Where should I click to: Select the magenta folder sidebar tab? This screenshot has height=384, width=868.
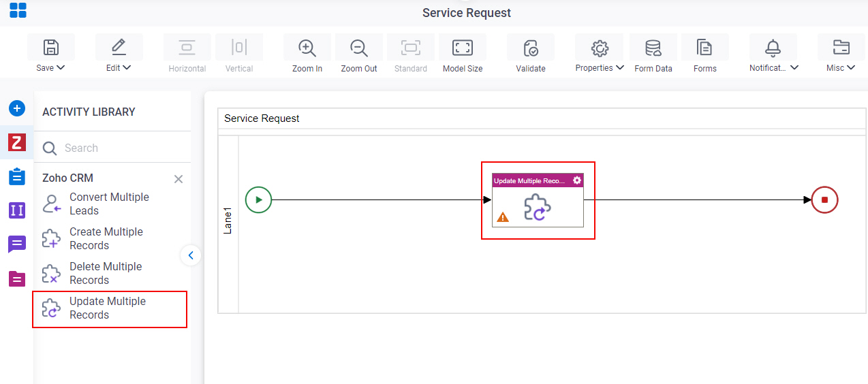17,278
